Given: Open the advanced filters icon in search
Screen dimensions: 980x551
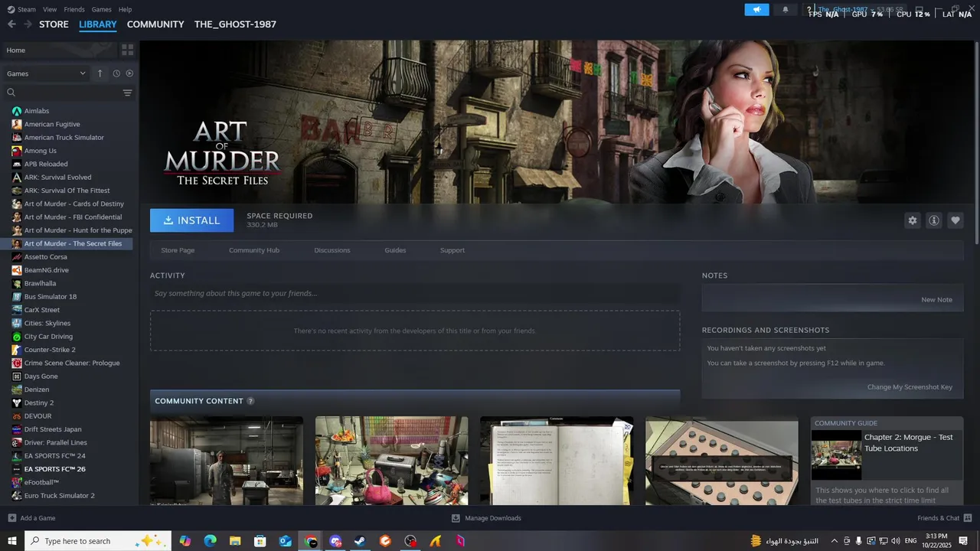Looking at the screenshot, I should (x=127, y=93).
